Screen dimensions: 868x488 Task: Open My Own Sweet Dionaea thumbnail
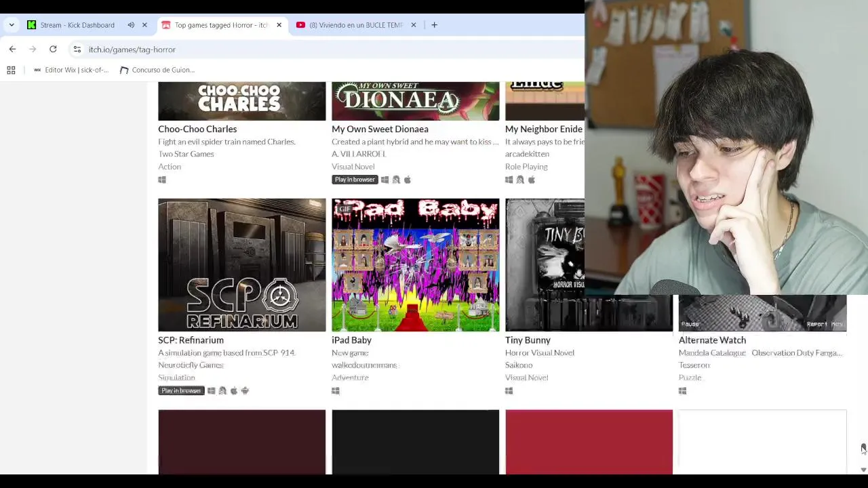416,101
